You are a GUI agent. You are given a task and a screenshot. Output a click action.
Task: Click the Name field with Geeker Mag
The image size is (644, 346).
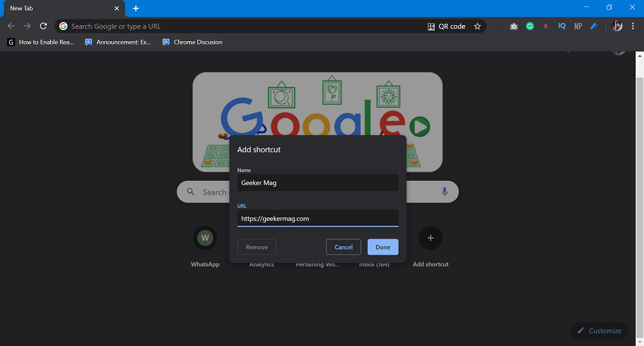(318, 183)
